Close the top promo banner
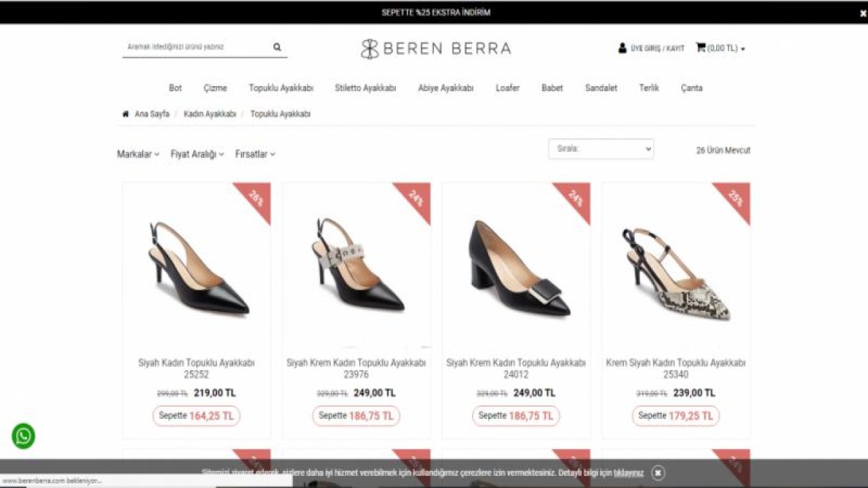The width and height of the screenshot is (868, 488). [x=863, y=13]
